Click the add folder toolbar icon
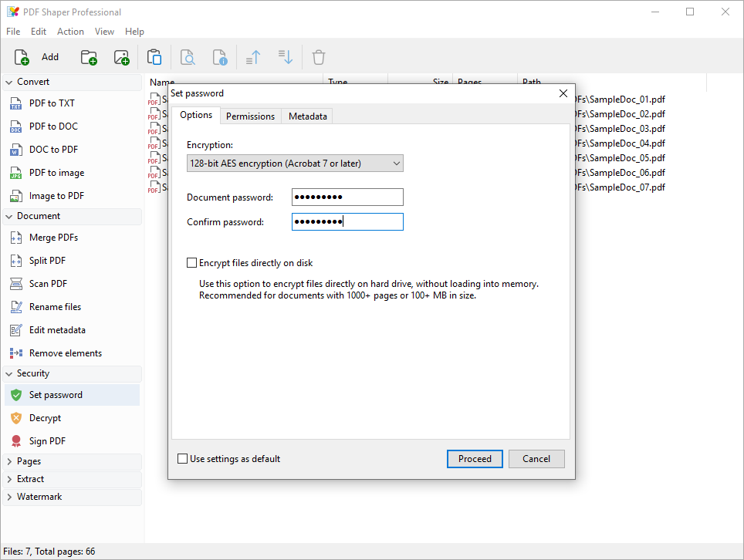Viewport: 744px width, 560px height. (88, 56)
